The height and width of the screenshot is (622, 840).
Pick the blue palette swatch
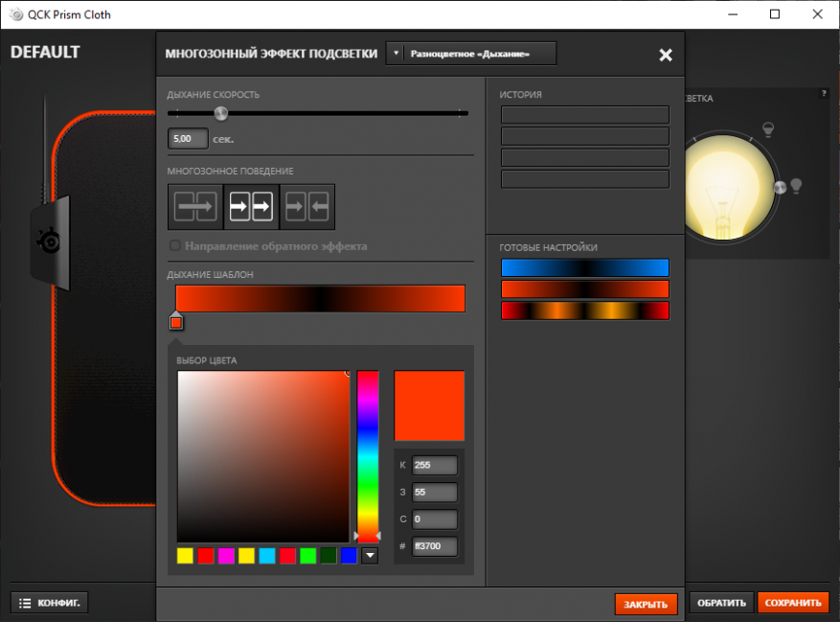pos(349,556)
